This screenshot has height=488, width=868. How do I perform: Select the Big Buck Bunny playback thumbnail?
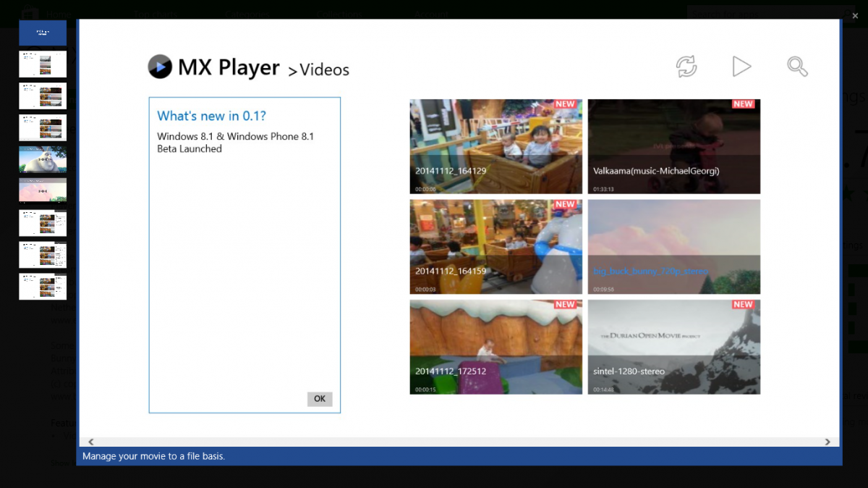click(x=43, y=159)
